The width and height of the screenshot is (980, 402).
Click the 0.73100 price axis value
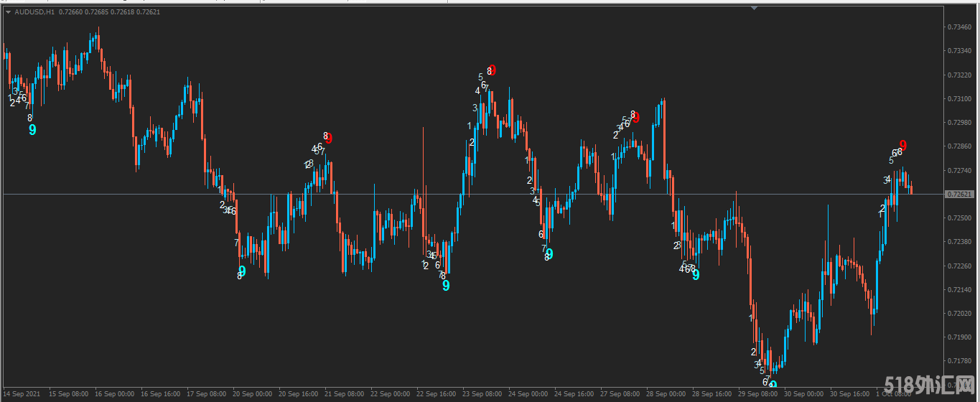pyautogui.click(x=958, y=98)
